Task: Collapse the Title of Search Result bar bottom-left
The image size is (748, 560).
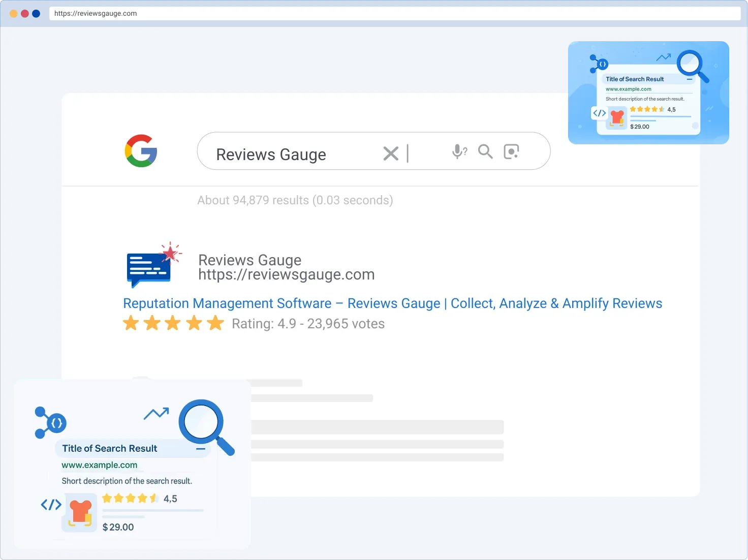Action: coord(201,449)
